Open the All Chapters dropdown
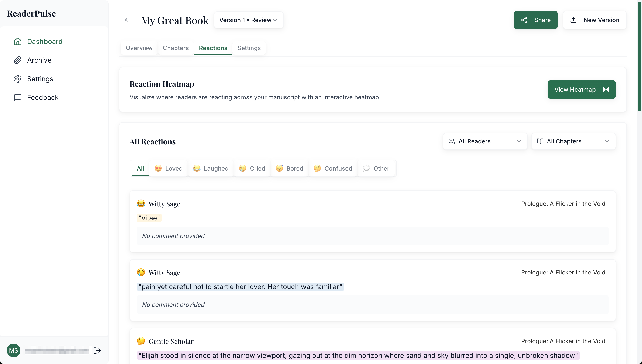 click(573, 141)
